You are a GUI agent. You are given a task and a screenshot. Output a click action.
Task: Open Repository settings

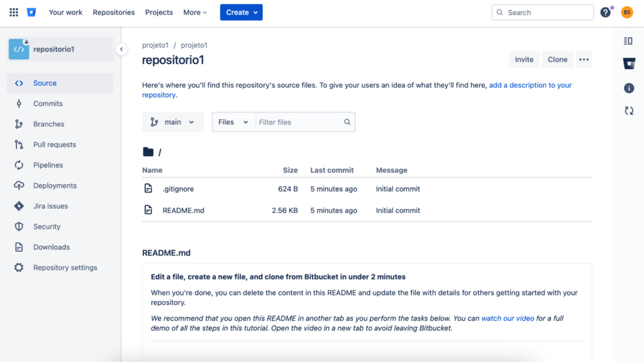[65, 267]
